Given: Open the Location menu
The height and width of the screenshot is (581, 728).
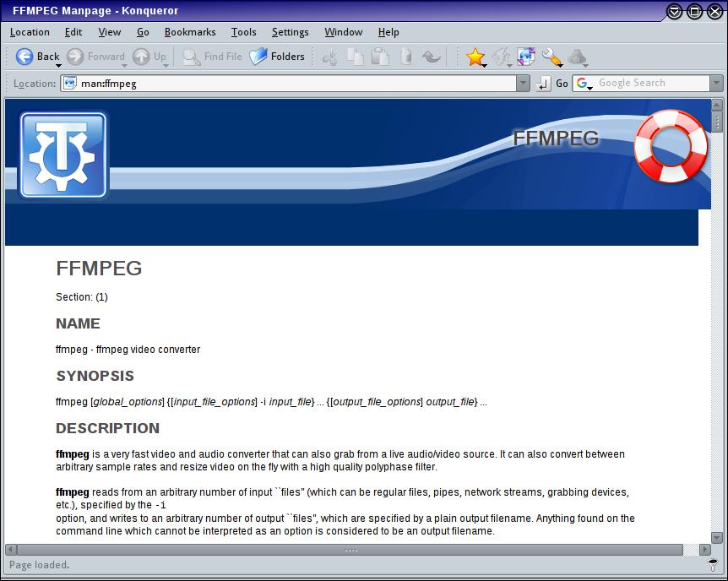Looking at the screenshot, I should (30, 32).
